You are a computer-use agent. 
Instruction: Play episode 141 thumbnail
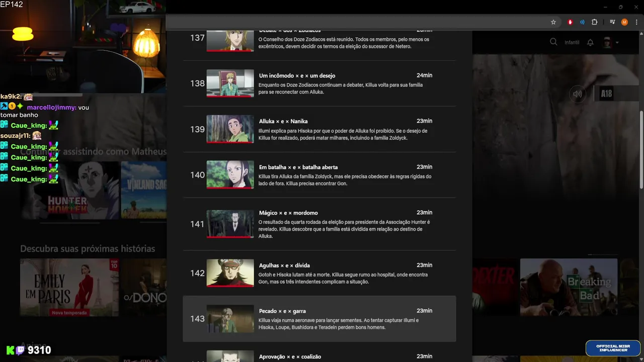pos(230,224)
